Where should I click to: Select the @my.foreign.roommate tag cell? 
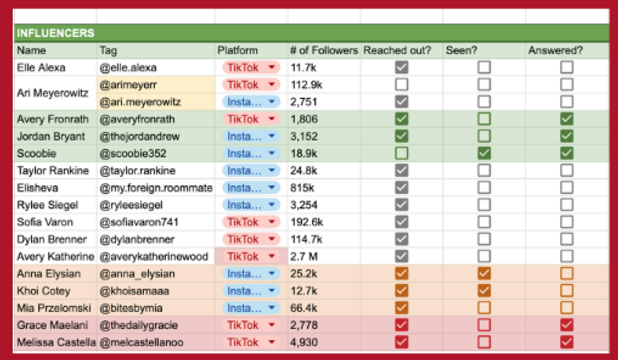[x=156, y=187]
